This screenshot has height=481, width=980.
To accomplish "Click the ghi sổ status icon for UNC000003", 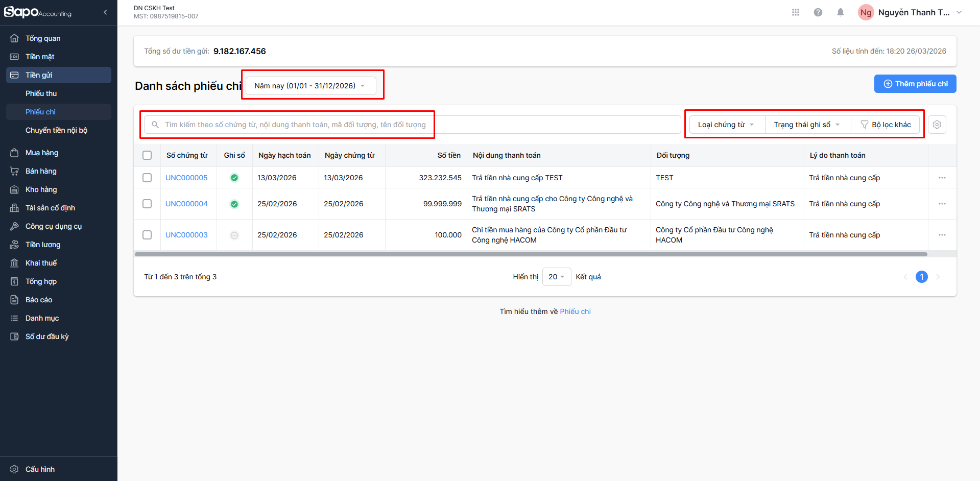I will click(234, 235).
